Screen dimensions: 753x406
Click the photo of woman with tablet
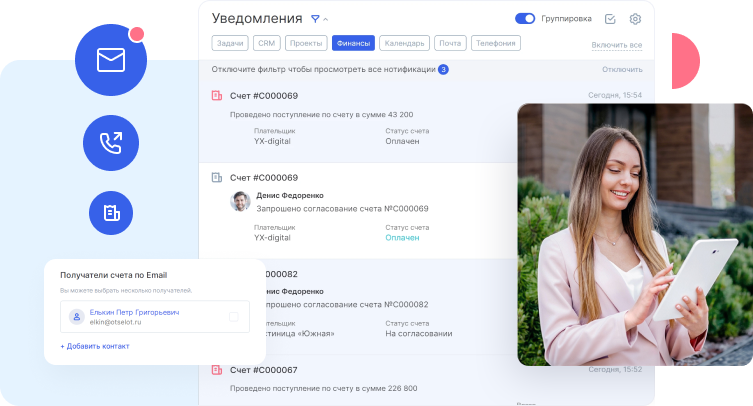[x=634, y=234]
